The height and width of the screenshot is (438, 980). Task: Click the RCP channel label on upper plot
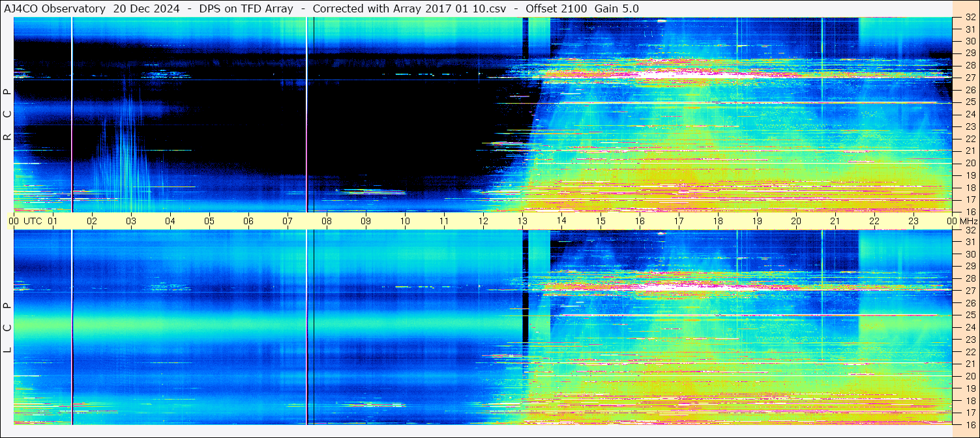(7, 114)
